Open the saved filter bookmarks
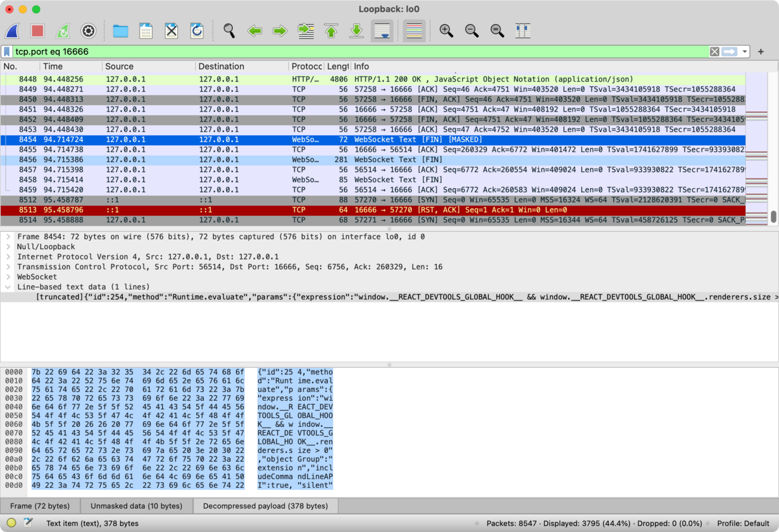Viewport: 779px width, 532px height. click(x=7, y=52)
